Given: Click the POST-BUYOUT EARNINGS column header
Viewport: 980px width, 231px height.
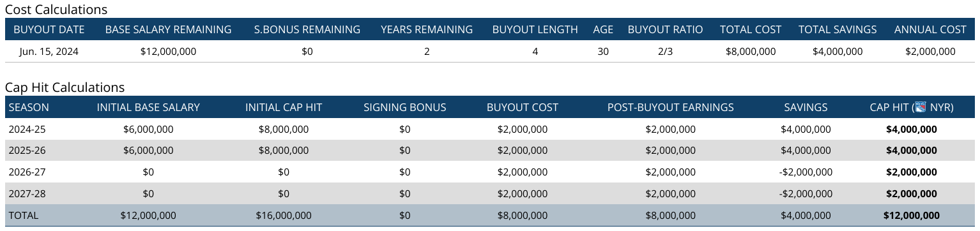Looking at the screenshot, I should coord(670,107).
